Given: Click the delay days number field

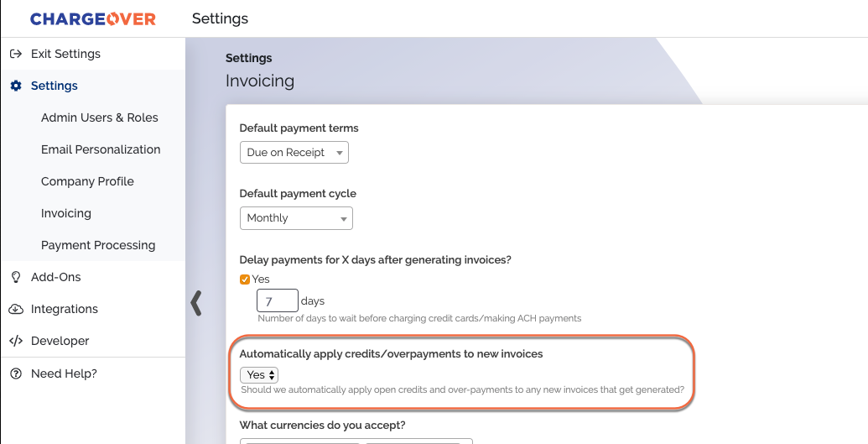Looking at the screenshot, I should (x=278, y=301).
